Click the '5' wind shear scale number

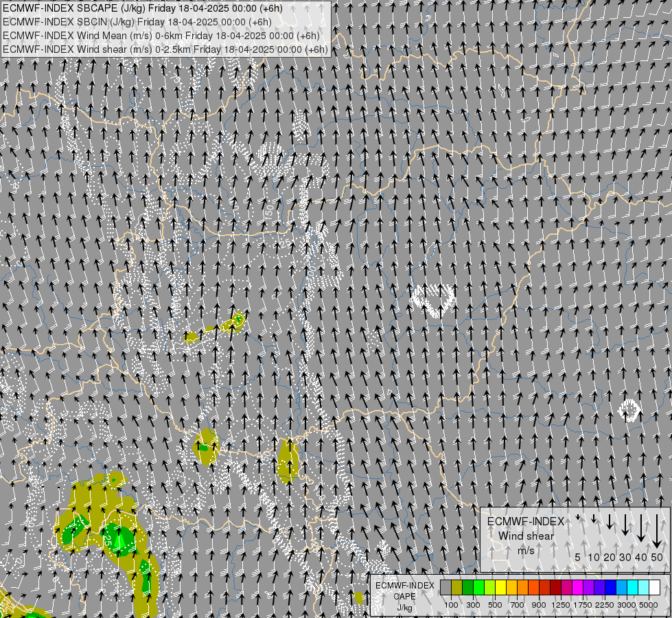point(578,557)
